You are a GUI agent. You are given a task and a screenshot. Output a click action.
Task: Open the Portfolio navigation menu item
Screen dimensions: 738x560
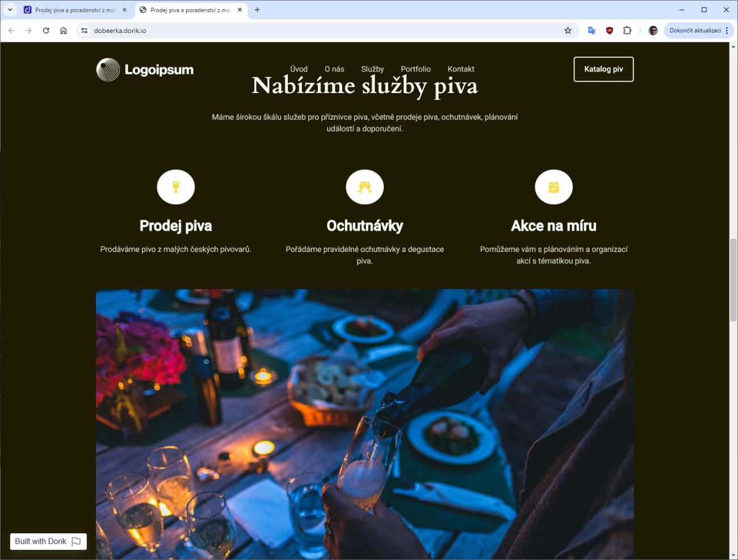[416, 69]
